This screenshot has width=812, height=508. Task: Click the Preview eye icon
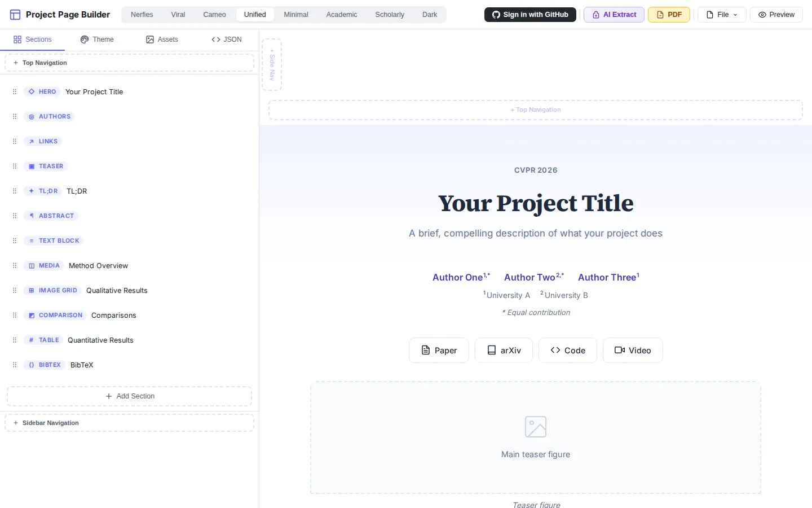pos(762,15)
